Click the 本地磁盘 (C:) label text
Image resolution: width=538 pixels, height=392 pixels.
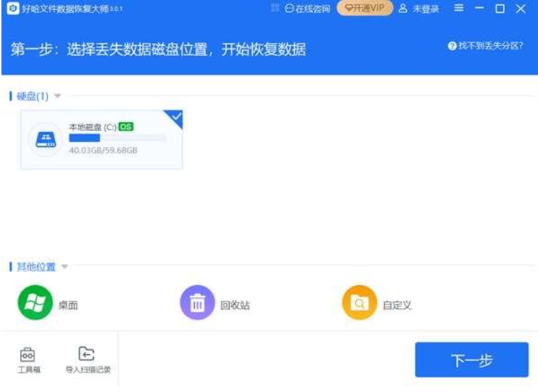pos(92,127)
